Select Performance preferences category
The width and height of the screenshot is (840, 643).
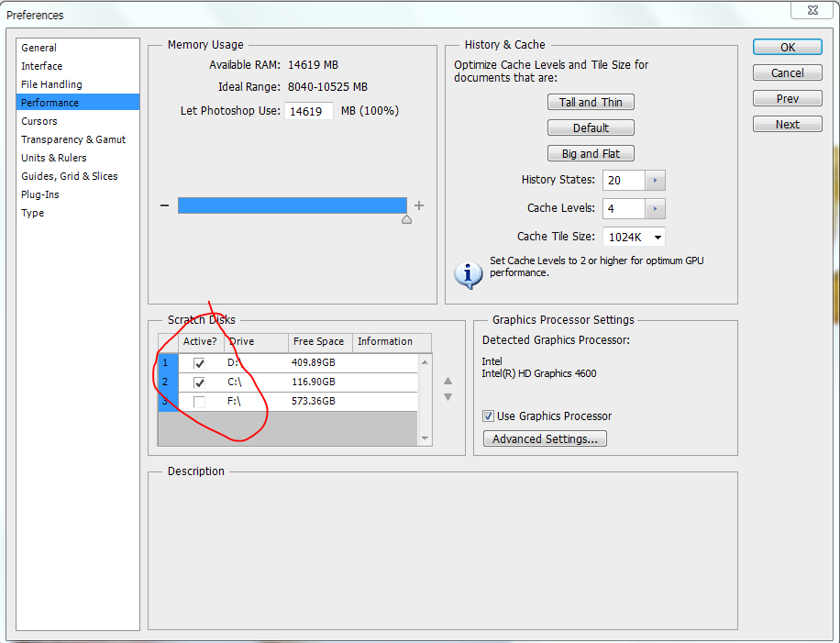[78, 103]
